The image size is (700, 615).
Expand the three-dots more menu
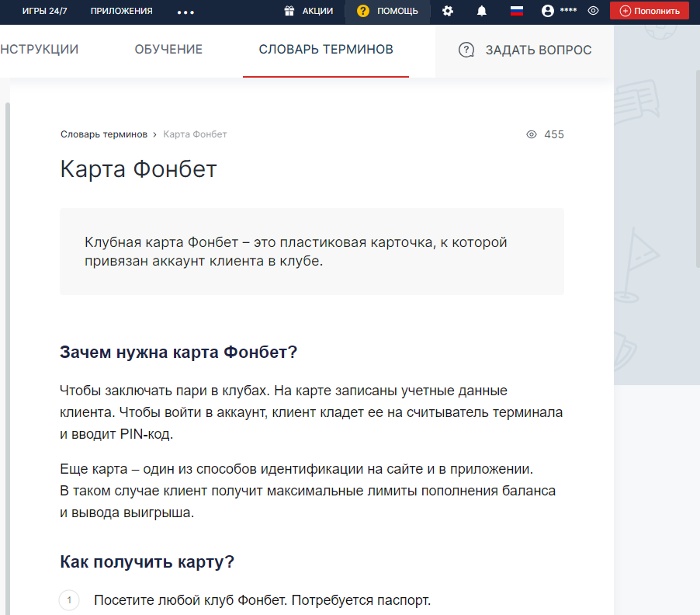click(x=185, y=12)
